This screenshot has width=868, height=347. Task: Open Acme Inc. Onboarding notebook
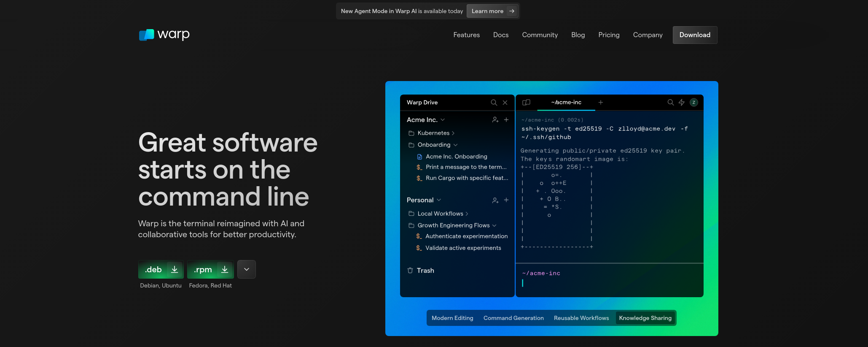coord(457,157)
